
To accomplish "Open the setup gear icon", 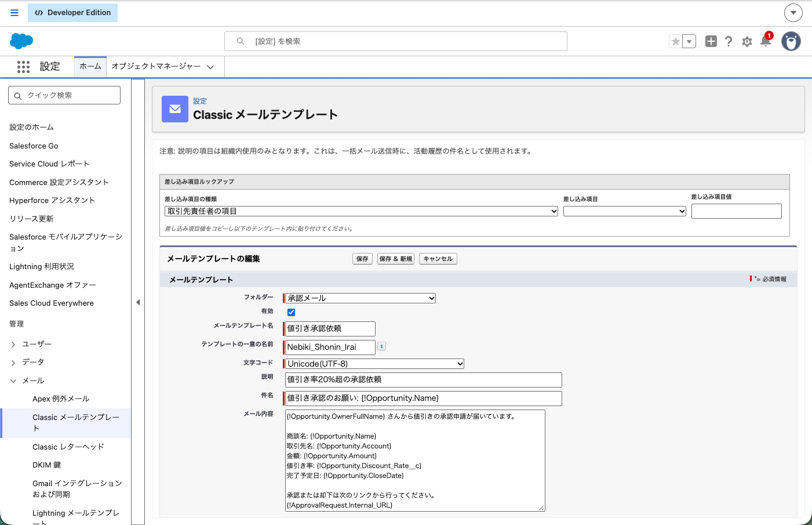I will [x=747, y=42].
